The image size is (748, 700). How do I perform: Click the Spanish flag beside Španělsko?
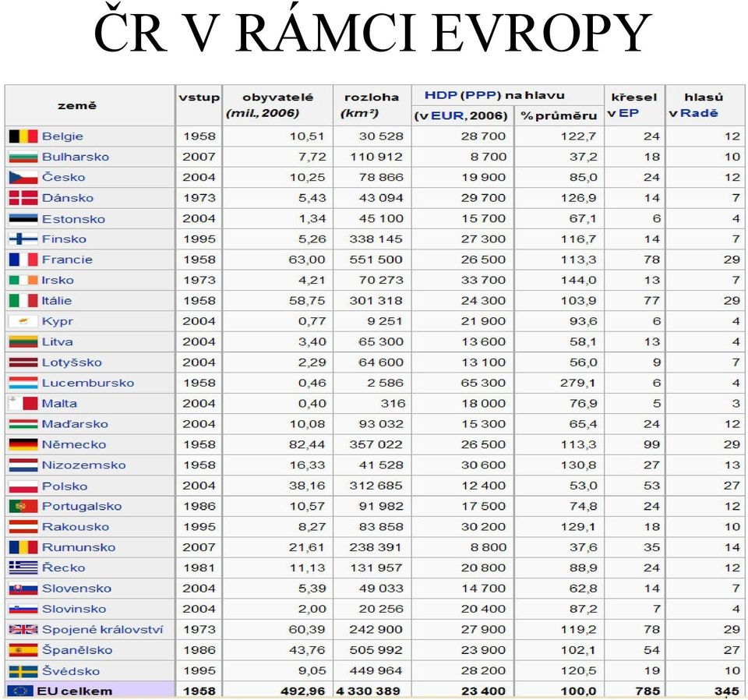click(23, 650)
